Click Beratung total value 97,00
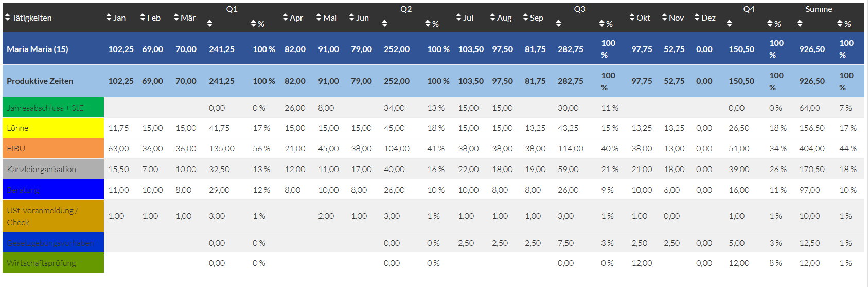868x287 pixels. coord(809,190)
